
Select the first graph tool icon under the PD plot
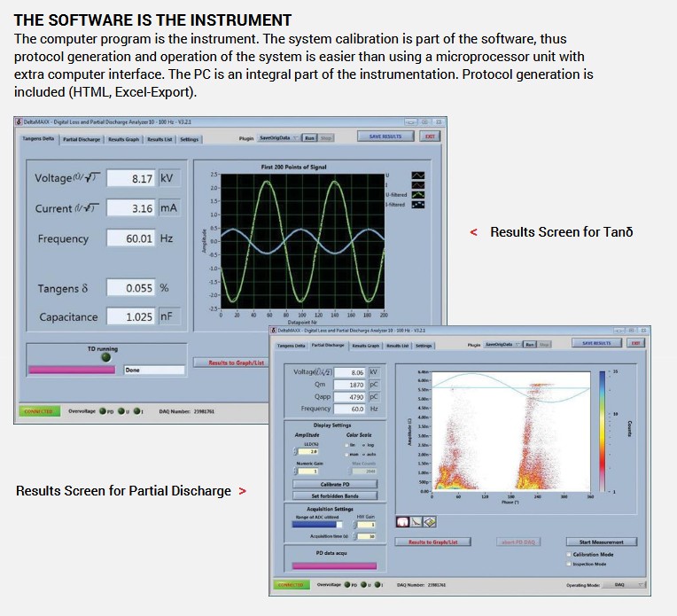coord(401,522)
